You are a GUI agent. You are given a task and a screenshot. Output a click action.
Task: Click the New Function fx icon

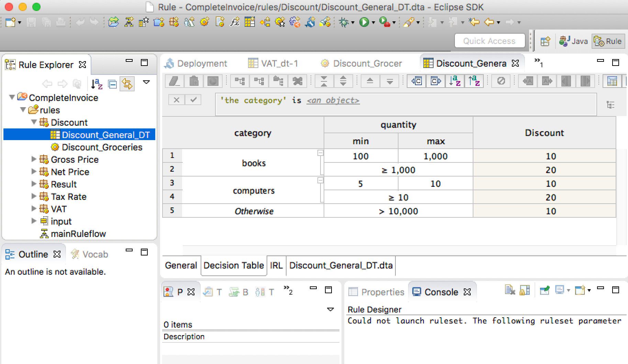[235, 22]
